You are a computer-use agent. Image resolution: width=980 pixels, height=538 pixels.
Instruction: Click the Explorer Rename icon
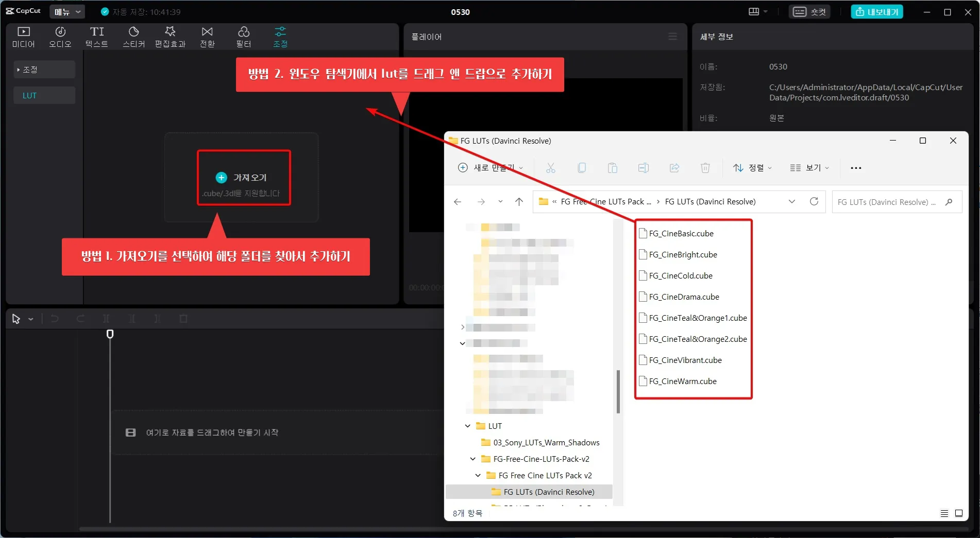(x=644, y=168)
